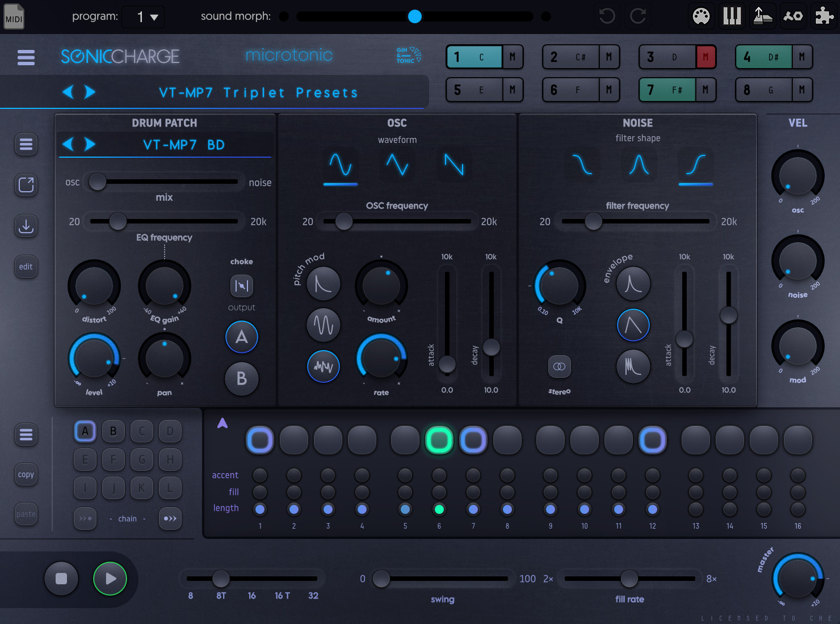
Task: Enable accent on step 3
Action: click(328, 475)
